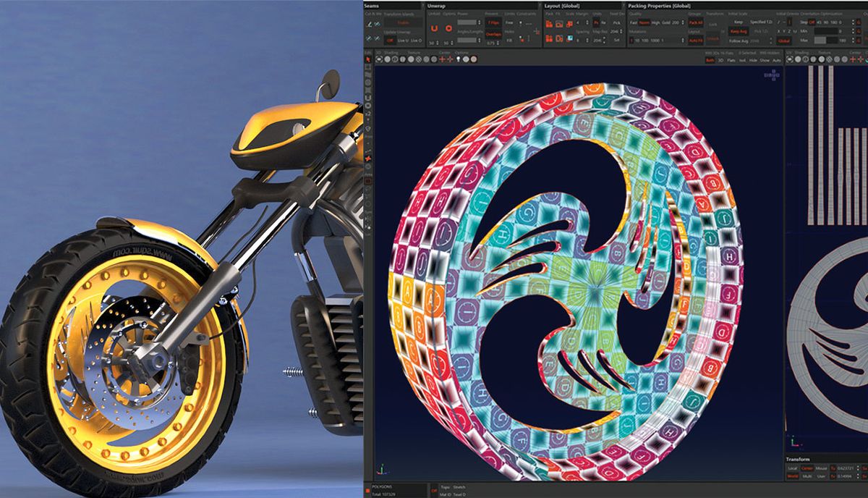Click the U unfold icon in the Unwrap panel
Screen dimensions: 868x498
point(433,28)
